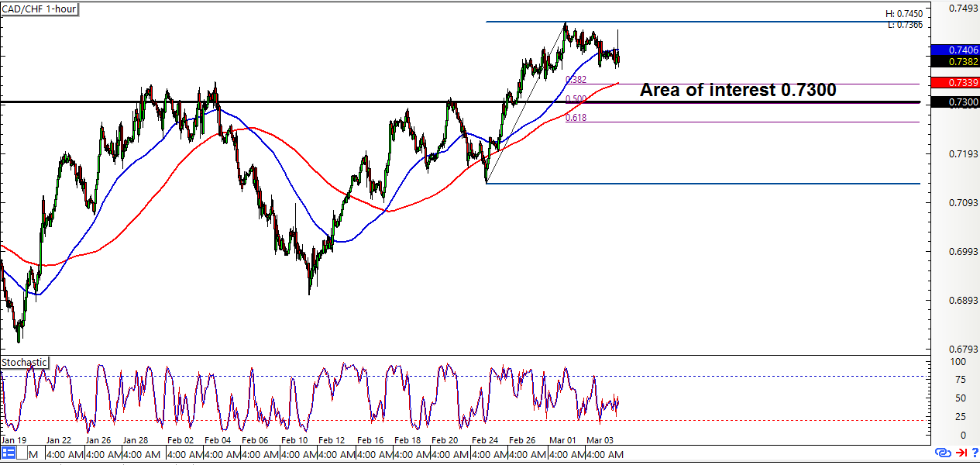The width and height of the screenshot is (980, 465).
Task: Click the Stochastic indicator label
Action: click(25, 363)
